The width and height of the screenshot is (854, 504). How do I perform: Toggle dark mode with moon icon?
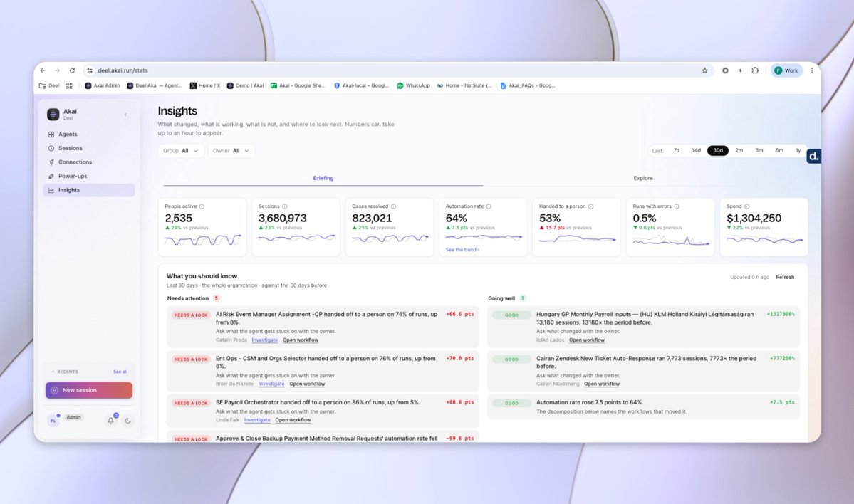(x=128, y=420)
